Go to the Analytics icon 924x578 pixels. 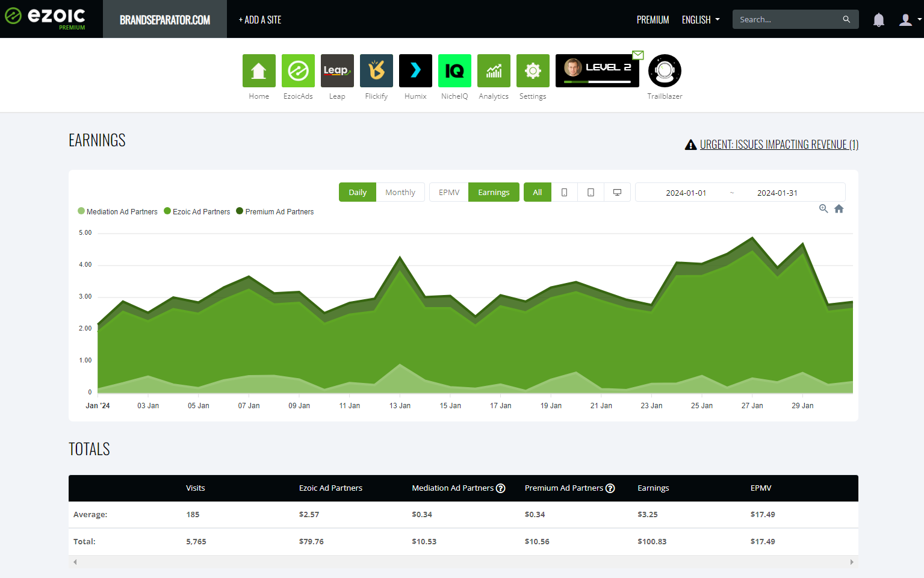click(494, 70)
